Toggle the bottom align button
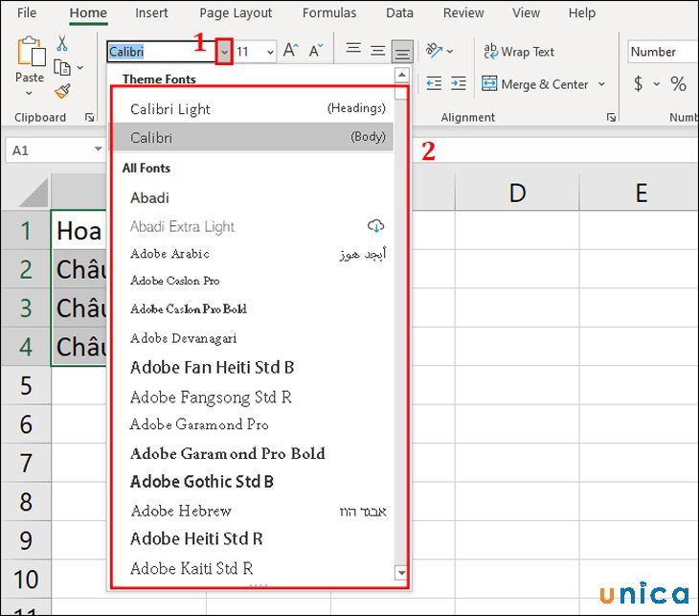This screenshot has width=699, height=616. click(403, 52)
